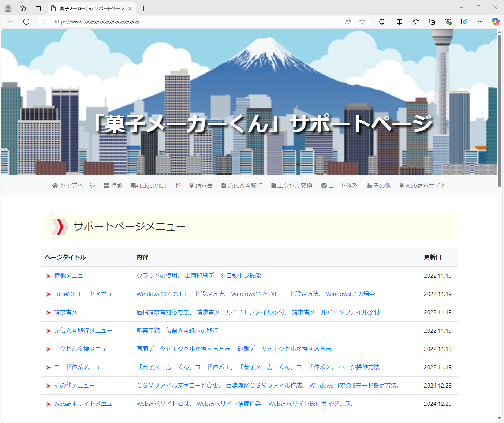Open the その他メニュー link
The width and height of the screenshot is (504, 423).
pos(74,385)
